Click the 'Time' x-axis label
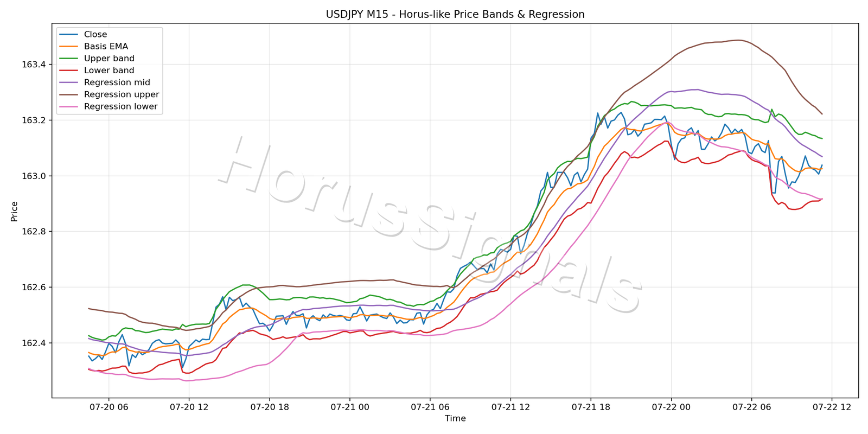The image size is (868, 434). (455, 418)
